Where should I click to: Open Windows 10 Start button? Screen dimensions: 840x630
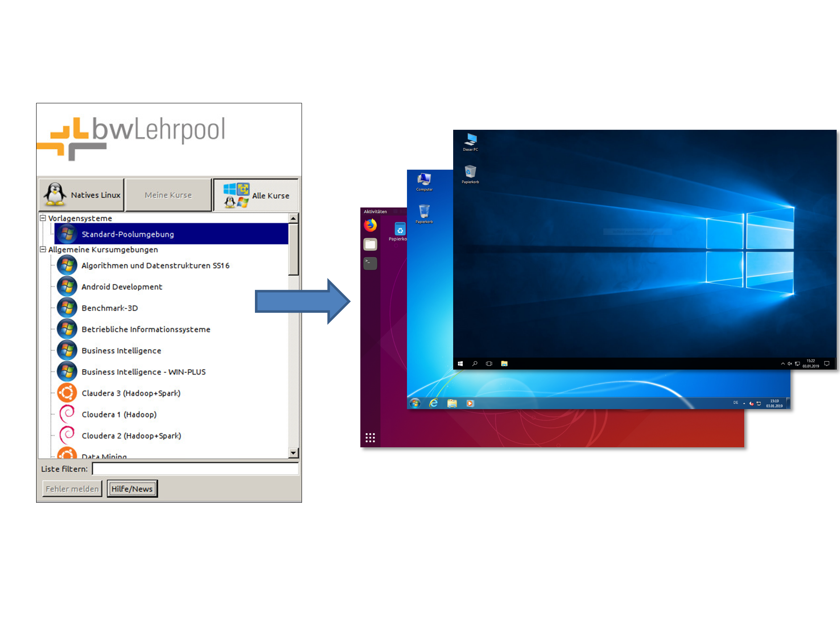460,364
